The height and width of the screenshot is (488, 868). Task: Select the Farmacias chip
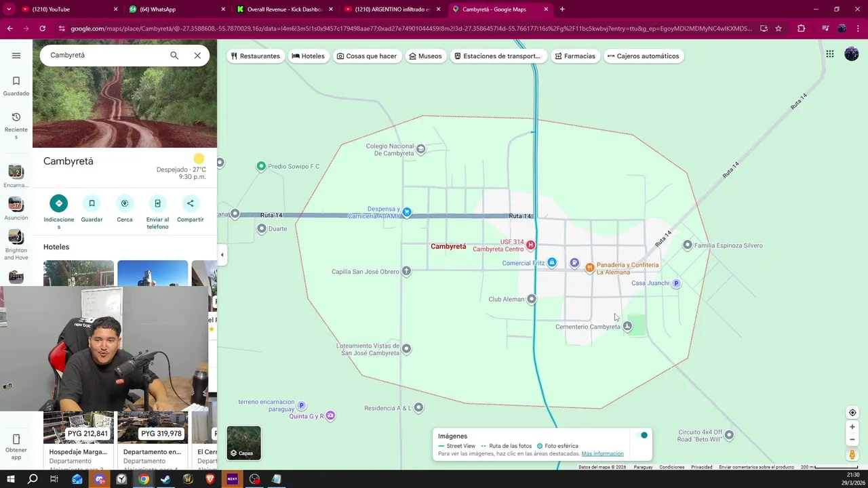[574, 56]
